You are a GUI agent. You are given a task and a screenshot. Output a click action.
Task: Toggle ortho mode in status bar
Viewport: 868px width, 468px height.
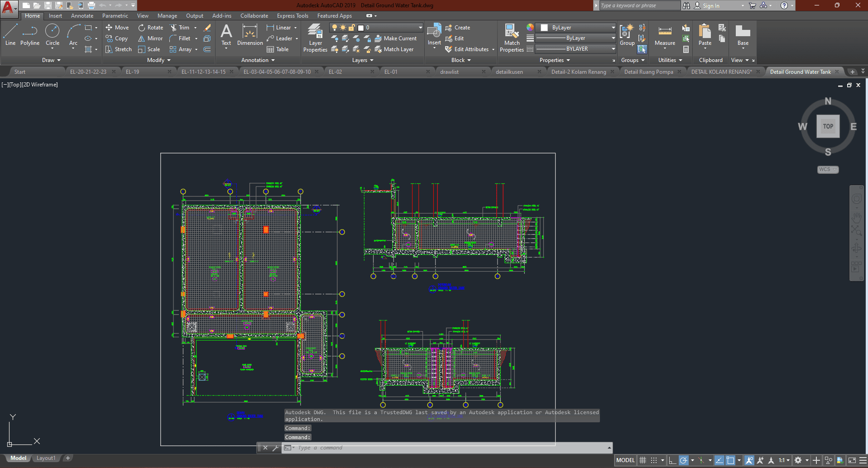672,460
